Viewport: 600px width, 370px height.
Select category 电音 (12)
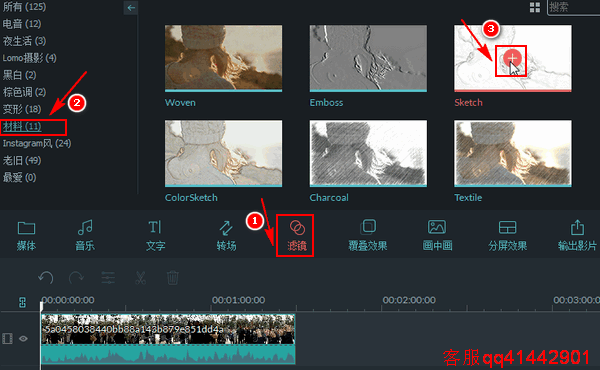(22, 24)
